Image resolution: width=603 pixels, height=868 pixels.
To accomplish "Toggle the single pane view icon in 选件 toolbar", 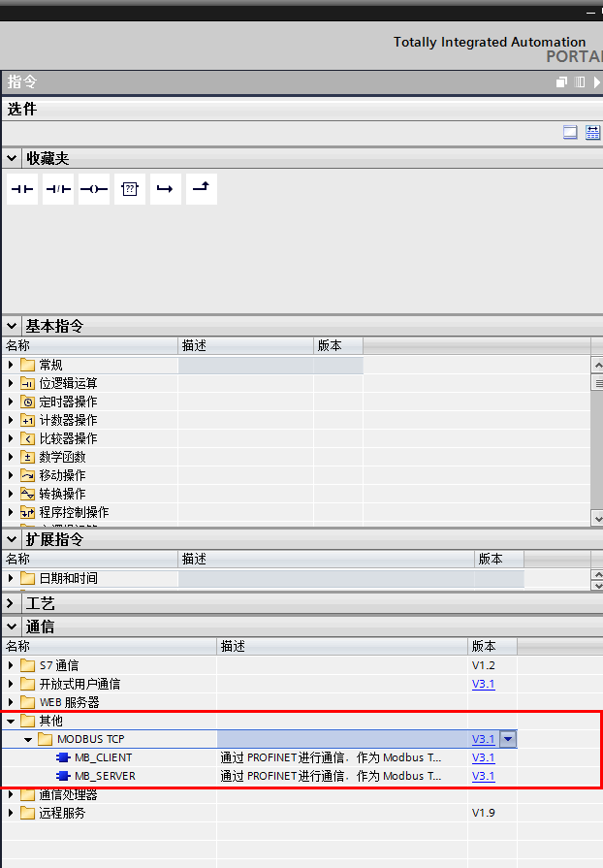I will (x=570, y=132).
